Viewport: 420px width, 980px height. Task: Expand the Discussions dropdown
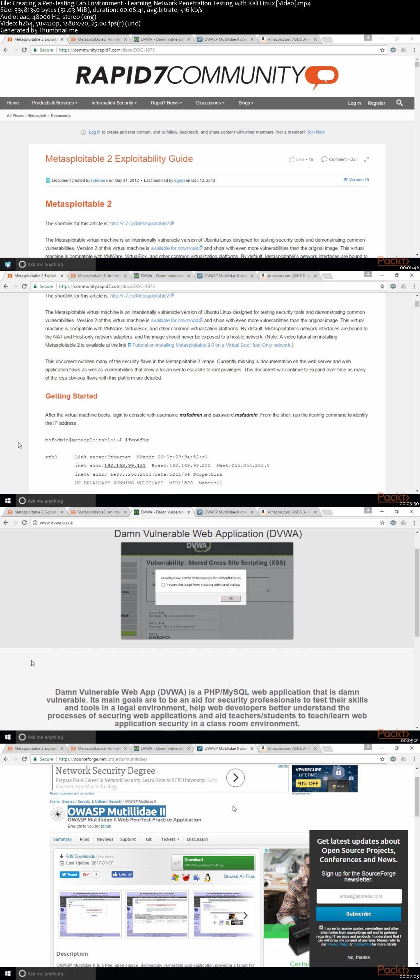coord(210,103)
